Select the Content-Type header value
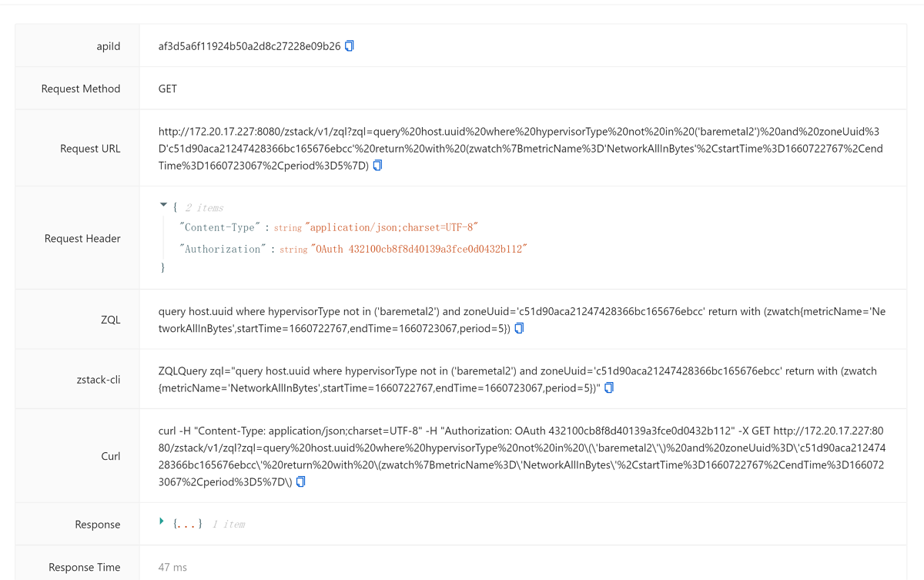The height and width of the screenshot is (580, 924). [392, 228]
